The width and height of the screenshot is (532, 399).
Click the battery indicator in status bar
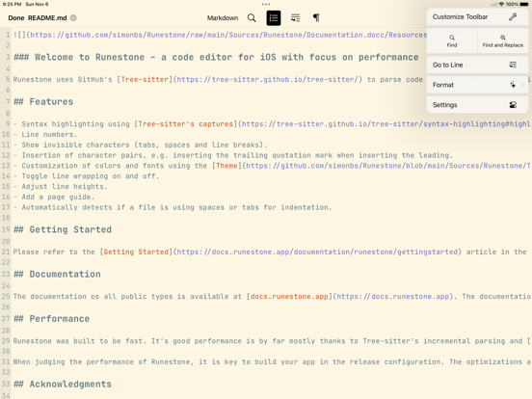coord(524,5)
